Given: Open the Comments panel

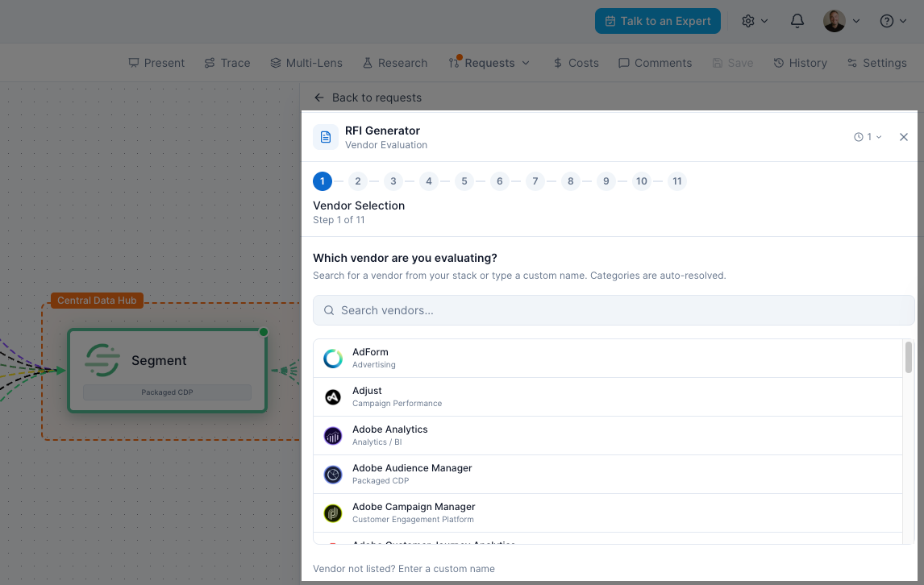Looking at the screenshot, I should point(655,63).
